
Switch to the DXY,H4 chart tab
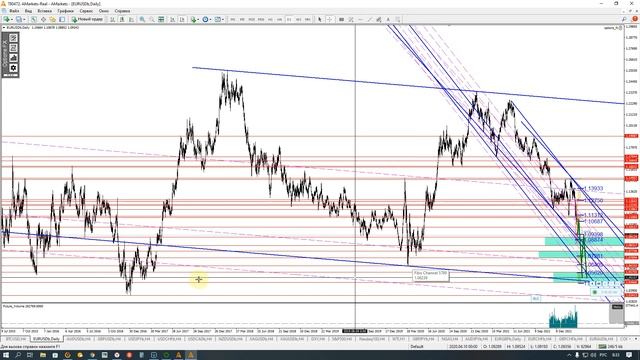tap(318, 339)
